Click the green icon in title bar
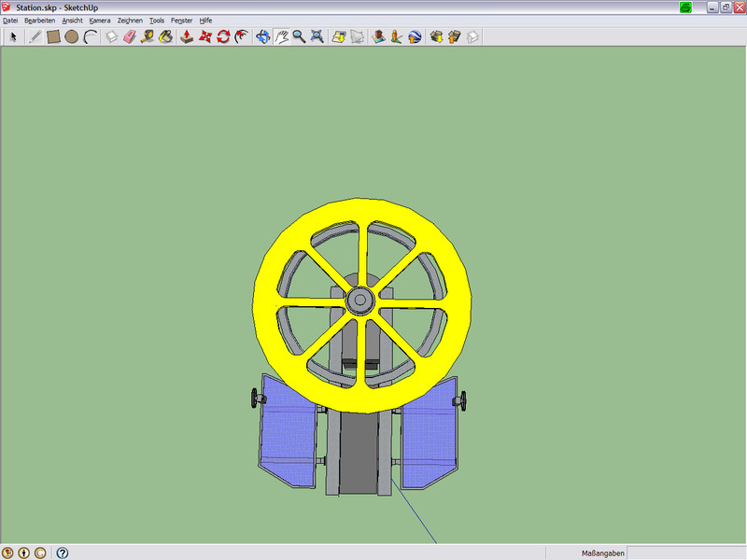This screenshot has width=747, height=560. point(685,7)
